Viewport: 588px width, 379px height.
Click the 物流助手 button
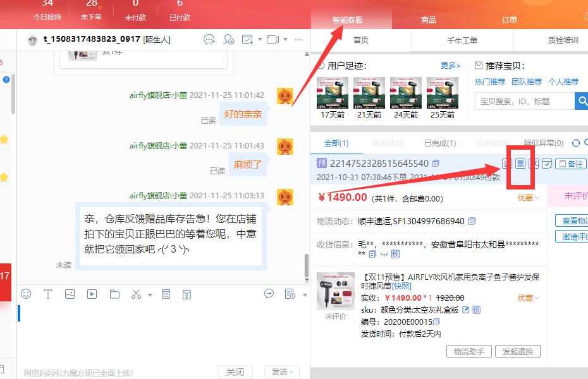469,351
